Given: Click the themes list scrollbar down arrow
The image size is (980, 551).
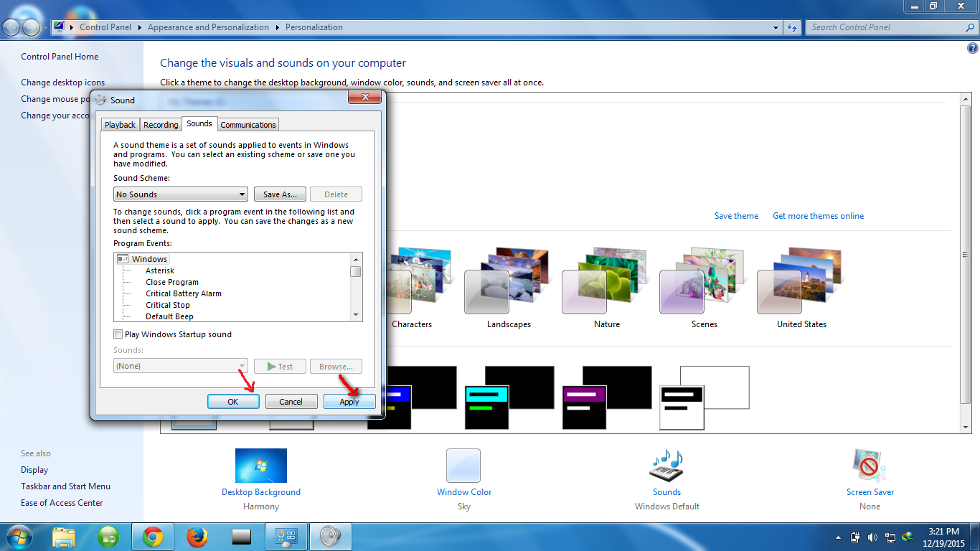Looking at the screenshot, I should pyautogui.click(x=965, y=428).
